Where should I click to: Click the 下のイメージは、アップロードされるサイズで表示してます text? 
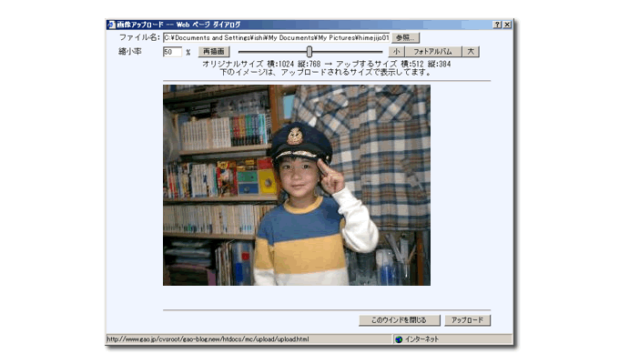click(x=325, y=72)
